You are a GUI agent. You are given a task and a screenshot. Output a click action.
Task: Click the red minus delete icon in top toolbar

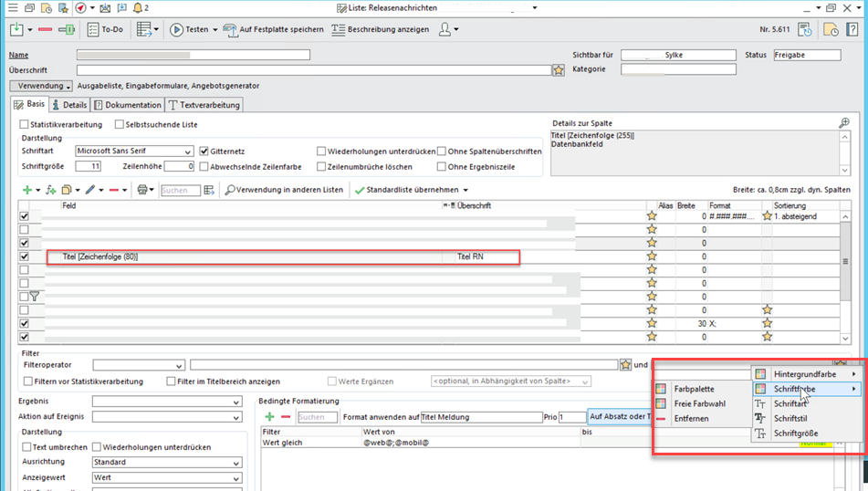[46, 29]
